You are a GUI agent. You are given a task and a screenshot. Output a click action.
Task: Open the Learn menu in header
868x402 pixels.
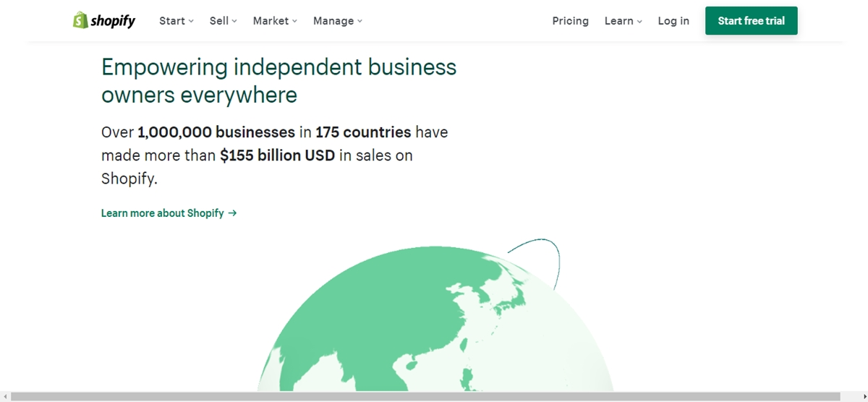click(619, 21)
